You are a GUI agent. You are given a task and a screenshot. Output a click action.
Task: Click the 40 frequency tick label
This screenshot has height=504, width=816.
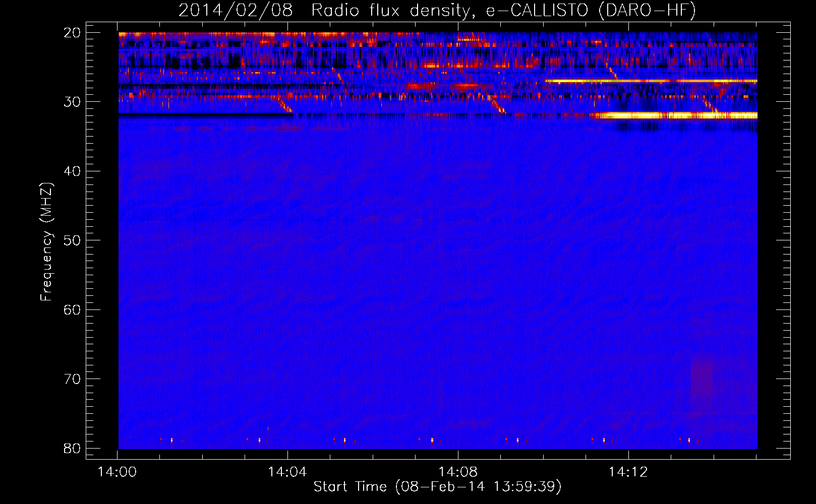click(x=73, y=171)
